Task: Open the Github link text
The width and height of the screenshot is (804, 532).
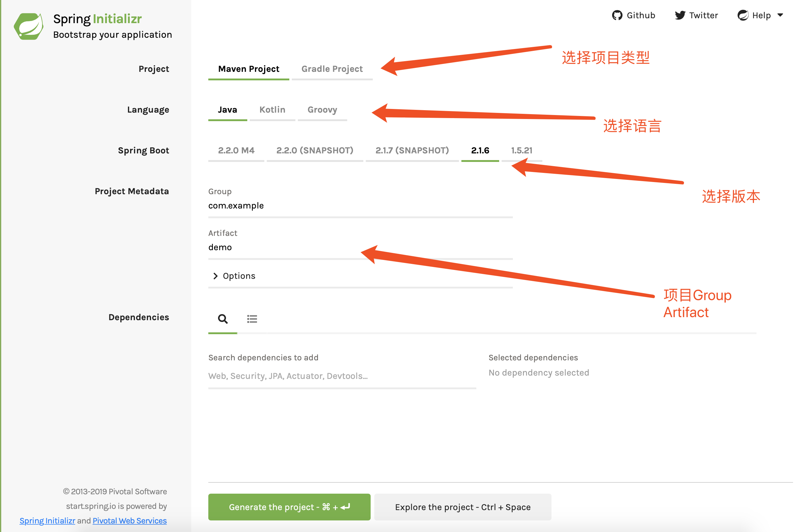Action: pos(641,15)
